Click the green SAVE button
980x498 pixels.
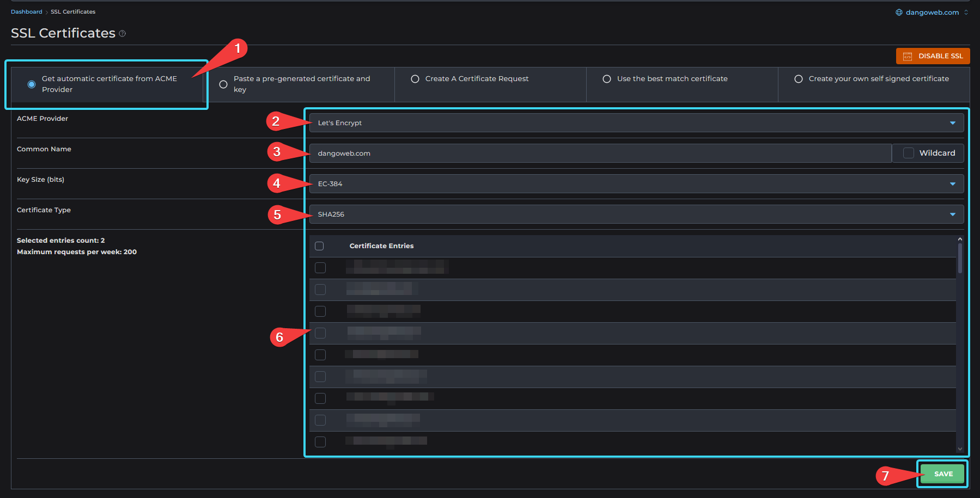point(943,474)
